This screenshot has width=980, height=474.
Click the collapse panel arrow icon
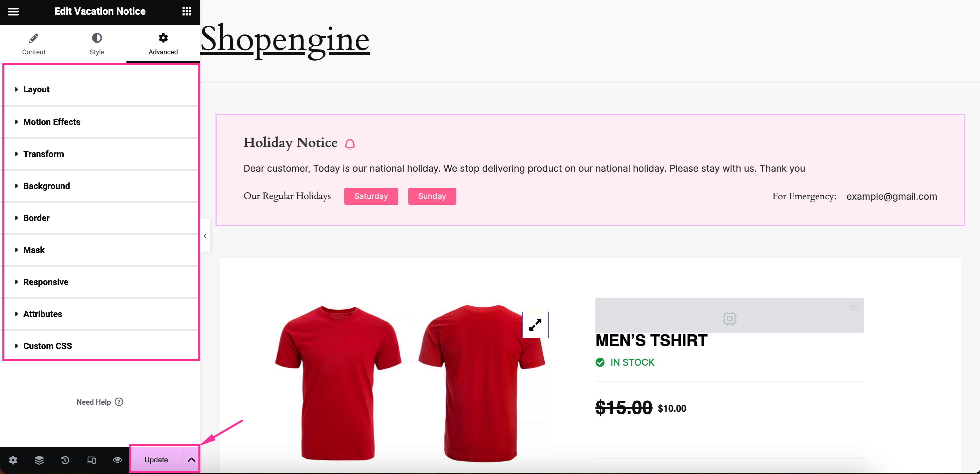coord(205,237)
